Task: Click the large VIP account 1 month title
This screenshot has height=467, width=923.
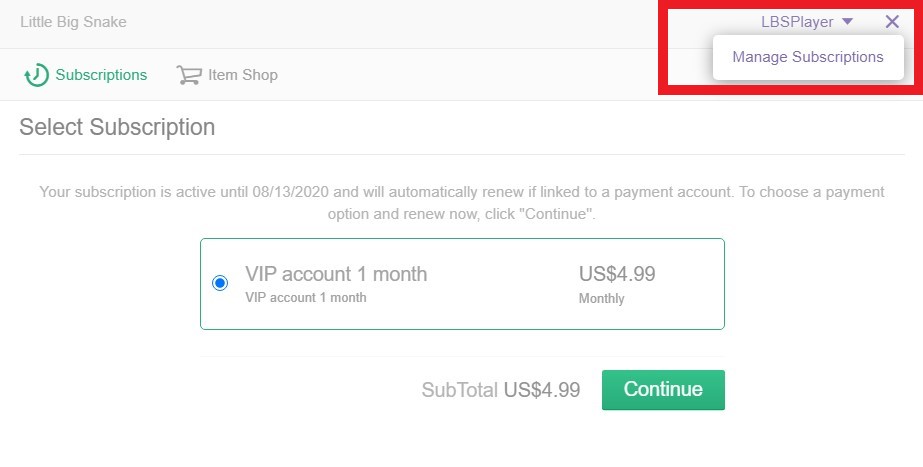Action: pyautogui.click(x=336, y=274)
